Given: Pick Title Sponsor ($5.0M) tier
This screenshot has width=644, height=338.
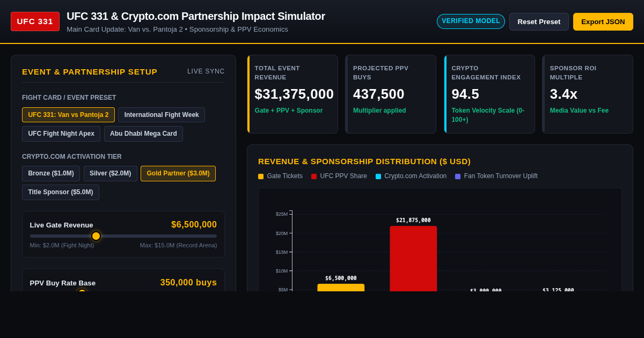Looking at the screenshot, I should [x=61, y=192].
